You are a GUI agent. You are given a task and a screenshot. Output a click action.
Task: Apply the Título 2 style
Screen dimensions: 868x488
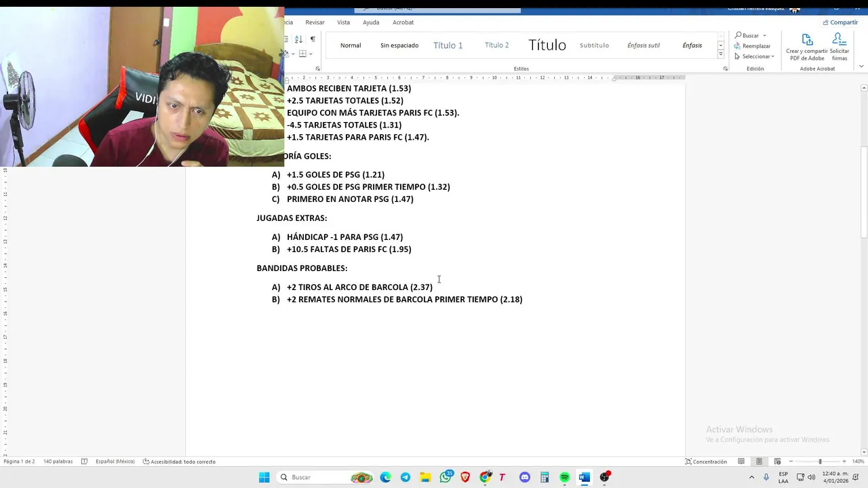[497, 45]
